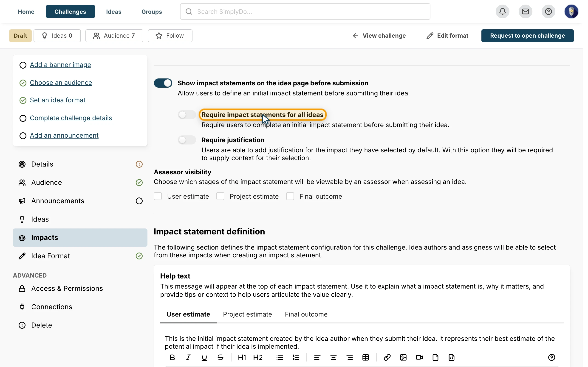This screenshot has width=588, height=367.
Task: Open the mail envelope icon
Action: click(x=525, y=11)
